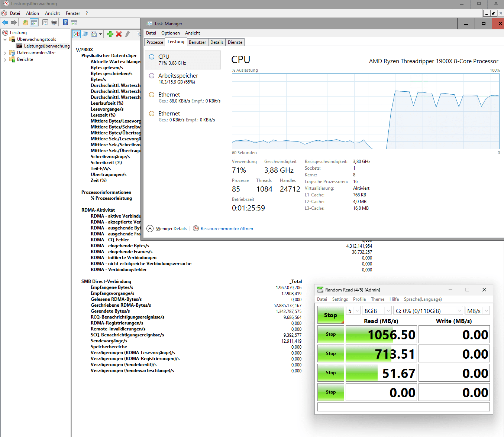
Task: Select the Arbeitsspeicher performance entry
Action: 183,79
